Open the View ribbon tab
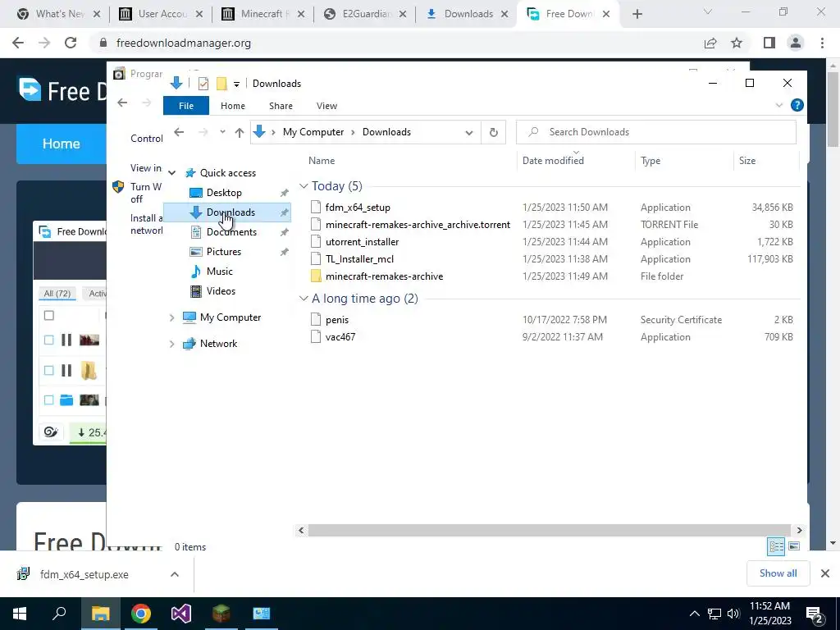This screenshot has width=840, height=630. 326,106
